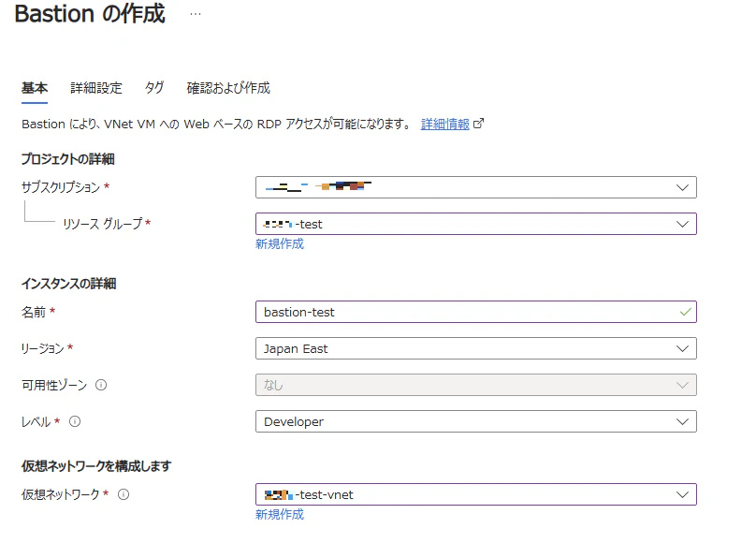This screenshot has width=756, height=558.
Task: Switch to the 詳細設定 tab
Action: 96,88
